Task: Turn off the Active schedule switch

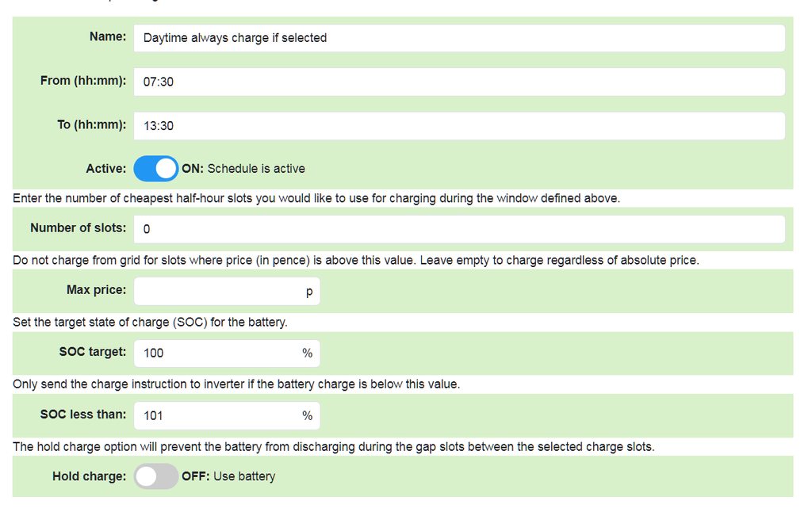Action: click(155, 169)
